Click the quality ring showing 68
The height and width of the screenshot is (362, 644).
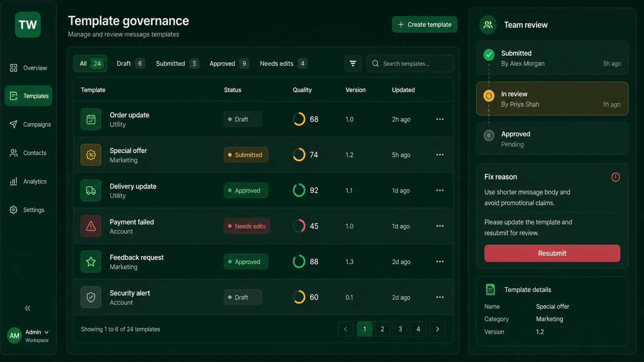299,119
